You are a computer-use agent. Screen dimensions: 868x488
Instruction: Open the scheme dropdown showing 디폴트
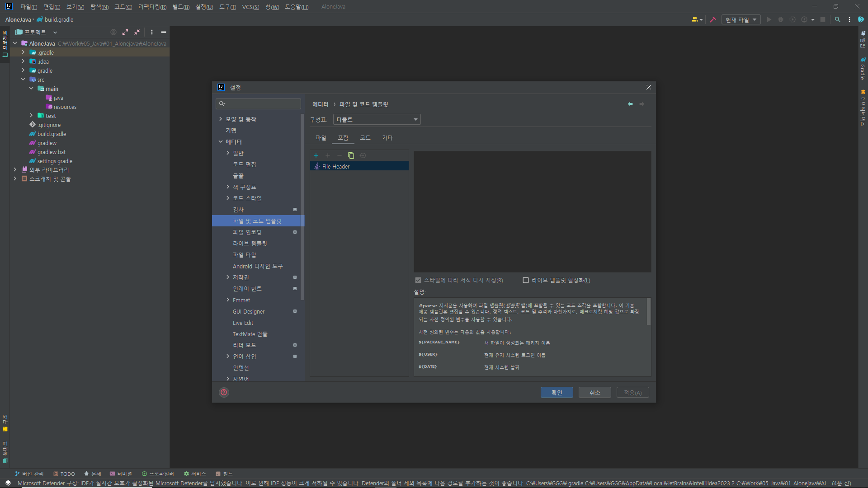pyautogui.click(x=377, y=119)
